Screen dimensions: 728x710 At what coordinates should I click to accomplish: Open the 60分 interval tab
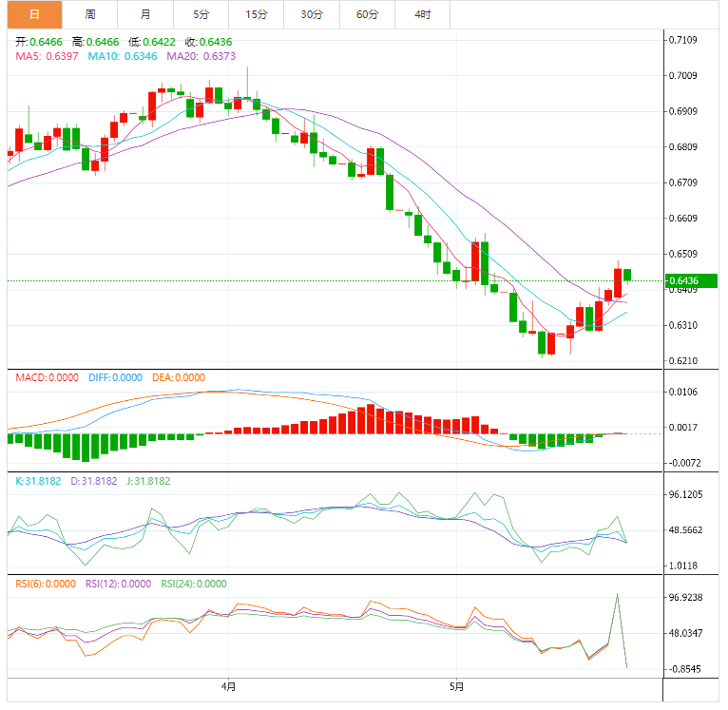pyautogui.click(x=367, y=14)
